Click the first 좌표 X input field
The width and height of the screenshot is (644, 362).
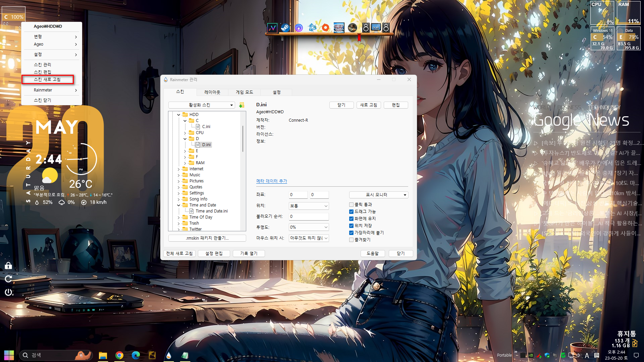click(x=298, y=195)
